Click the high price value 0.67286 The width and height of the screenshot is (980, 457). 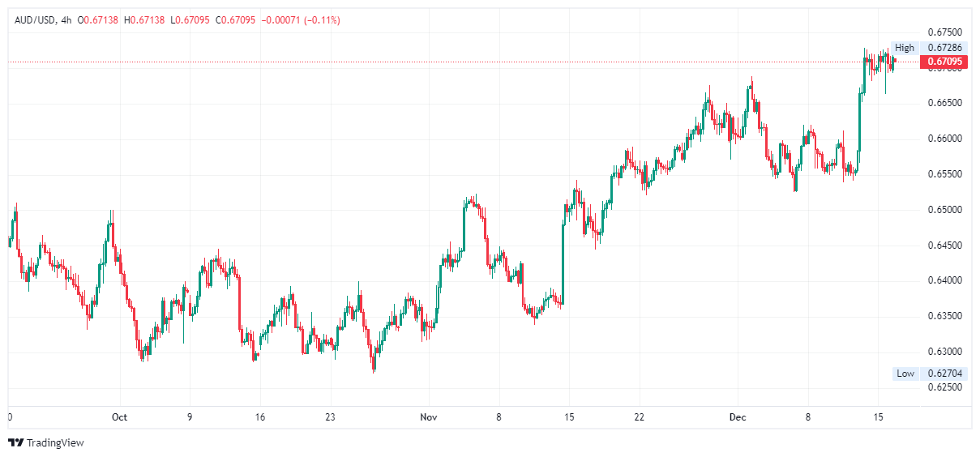click(944, 48)
